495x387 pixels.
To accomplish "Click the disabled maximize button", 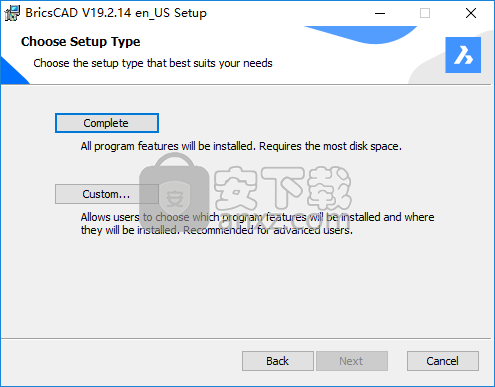I will pos(425,13).
